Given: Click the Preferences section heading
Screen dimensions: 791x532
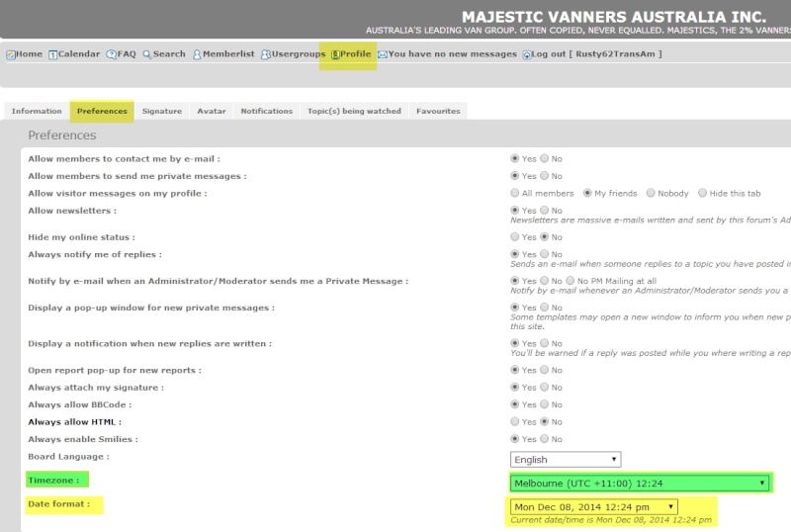Looking at the screenshot, I should click(62, 135).
